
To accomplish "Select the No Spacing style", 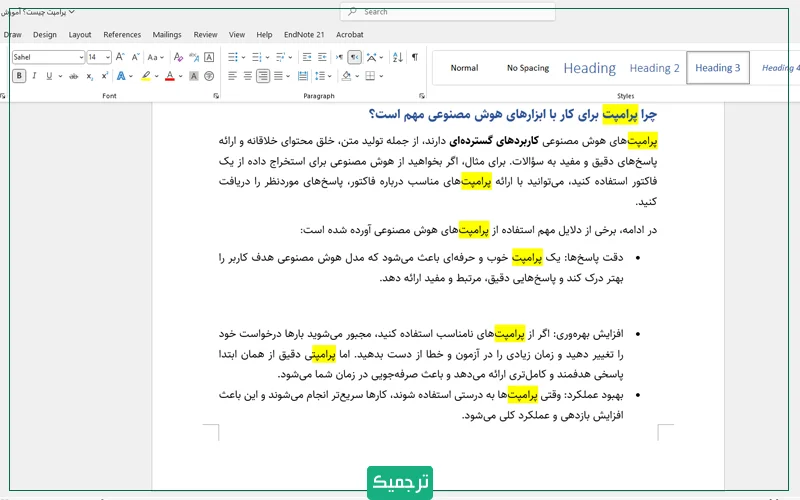I will pyautogui.click(x=527, y=68).
